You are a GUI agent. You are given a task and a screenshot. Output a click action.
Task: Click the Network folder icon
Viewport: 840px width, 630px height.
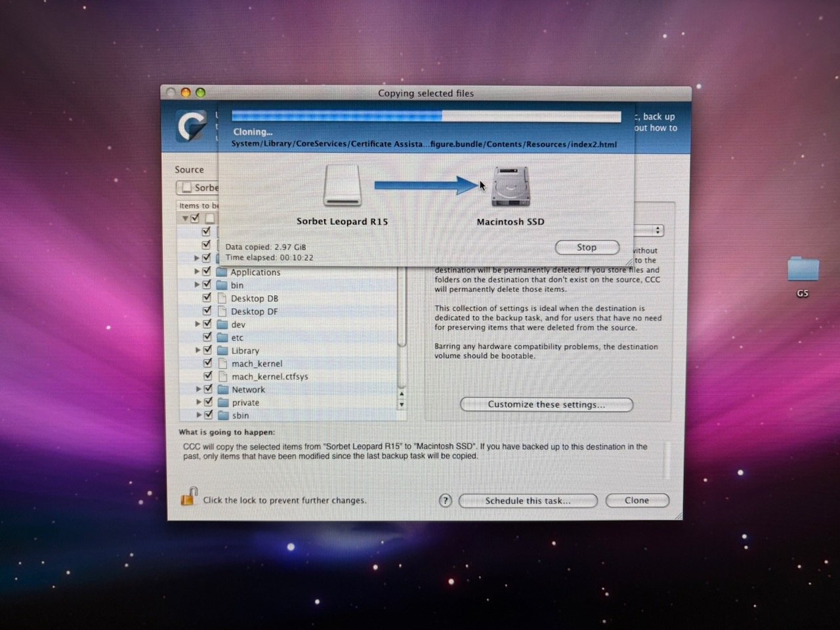pos(222,389)
